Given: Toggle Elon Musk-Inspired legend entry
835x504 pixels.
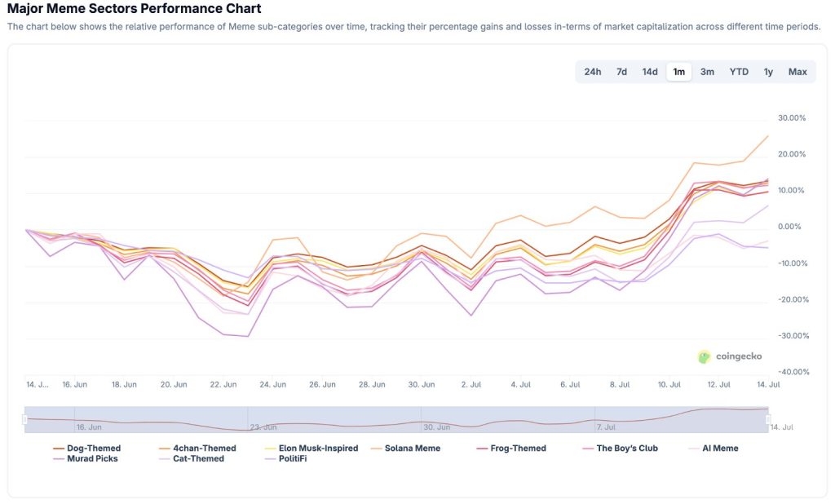Looking at the screenshot, I should [318, 448].
